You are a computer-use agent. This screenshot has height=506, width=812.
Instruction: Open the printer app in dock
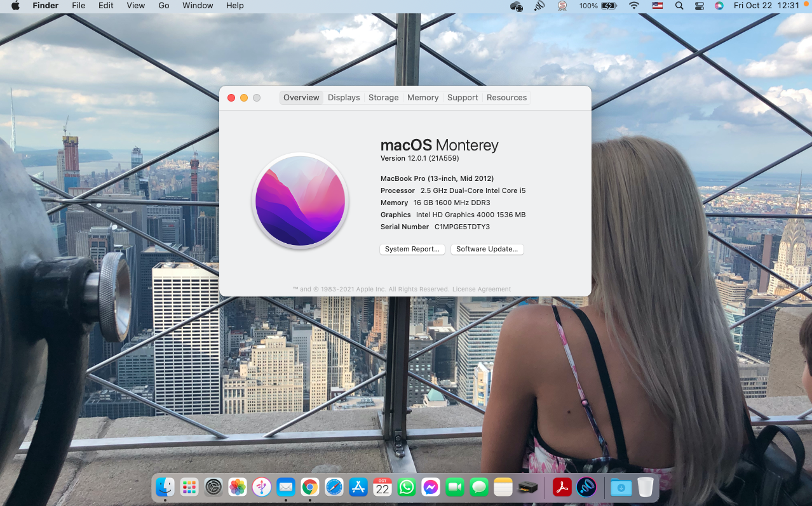tap(527, 487)
